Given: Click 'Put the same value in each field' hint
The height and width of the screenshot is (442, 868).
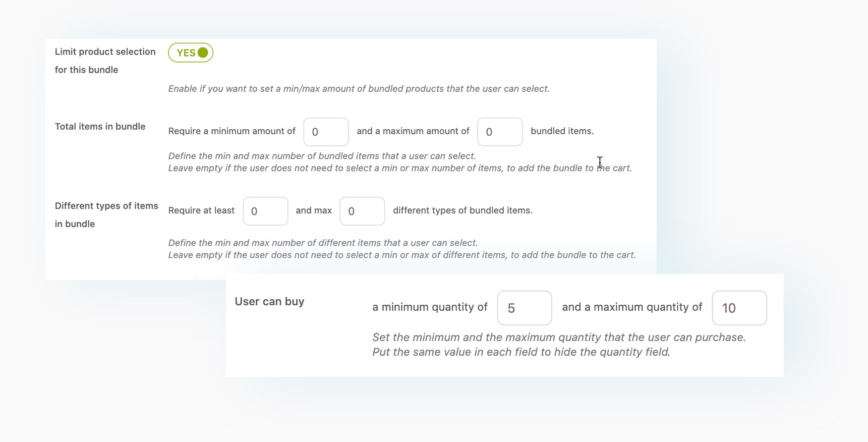Looking at the screenshot, I should (x=521, y=352).
